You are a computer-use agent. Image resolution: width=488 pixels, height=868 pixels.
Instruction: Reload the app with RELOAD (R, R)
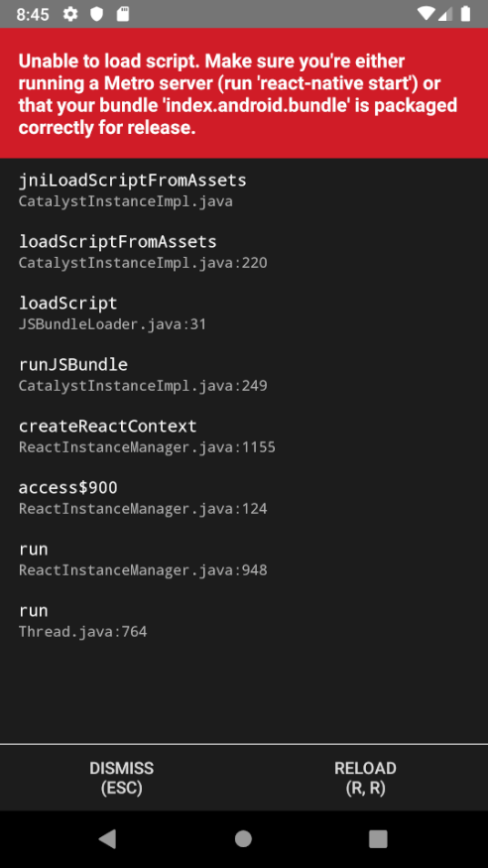tap(366, 778)
